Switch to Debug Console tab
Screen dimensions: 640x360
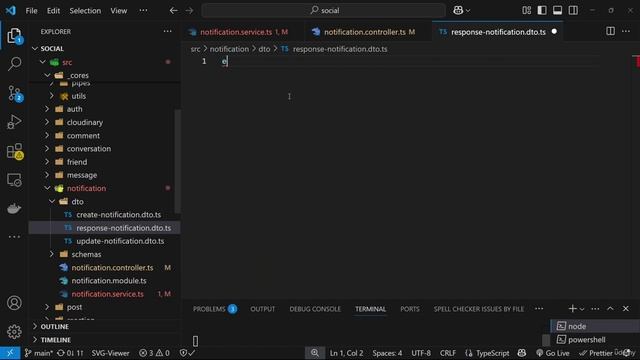pos(315,309)
